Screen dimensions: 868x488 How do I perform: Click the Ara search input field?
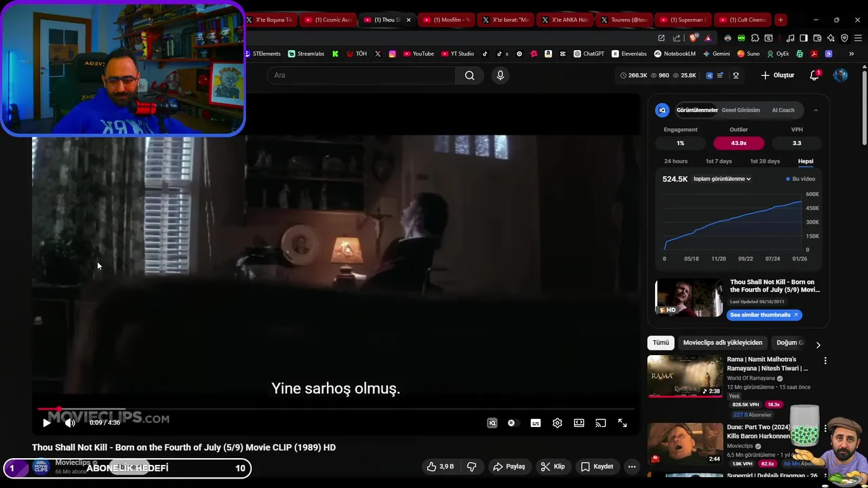coord(361,75)
